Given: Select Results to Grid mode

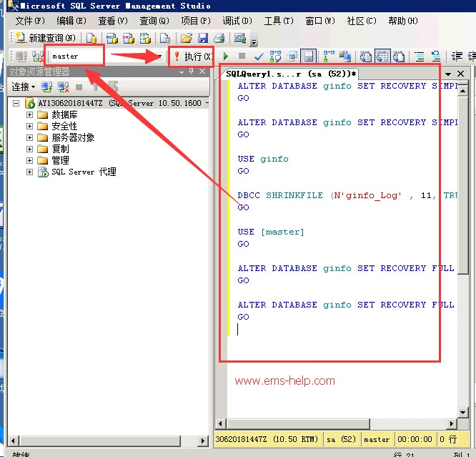Looking at the screenshot, I should [x=382, y=56].
